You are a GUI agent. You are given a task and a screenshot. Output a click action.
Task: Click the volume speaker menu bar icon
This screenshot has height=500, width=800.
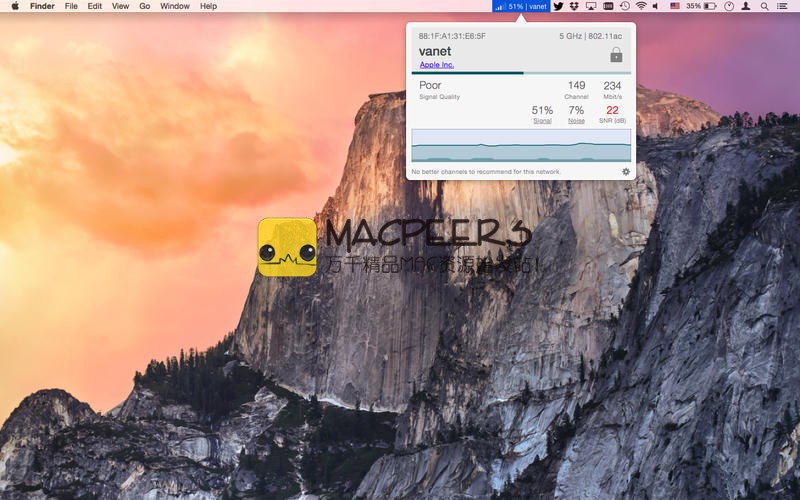(x=656, y=6)
